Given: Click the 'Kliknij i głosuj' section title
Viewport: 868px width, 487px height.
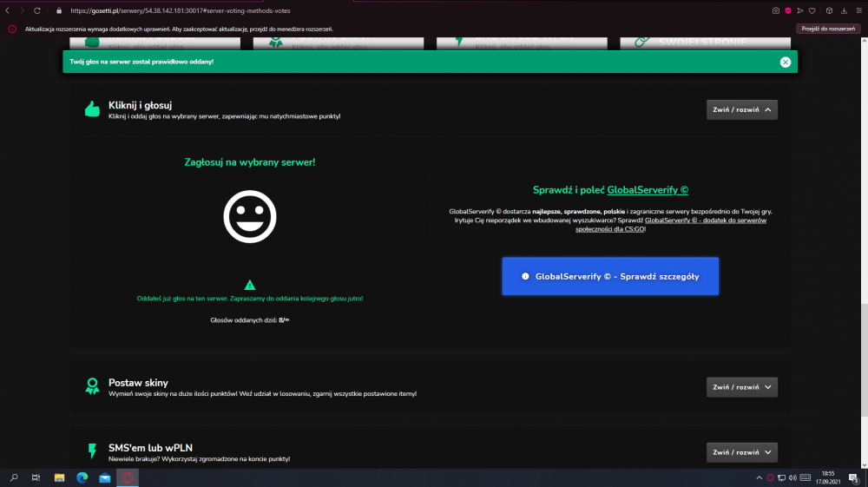Looking at the screenshot, I should pos(140,105).
